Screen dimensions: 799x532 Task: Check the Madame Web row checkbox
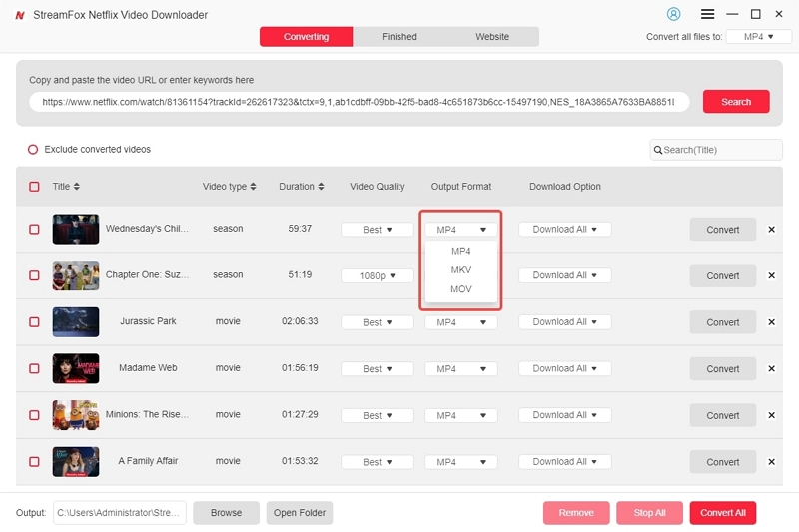pyautogui.click(x=34, y=368)
